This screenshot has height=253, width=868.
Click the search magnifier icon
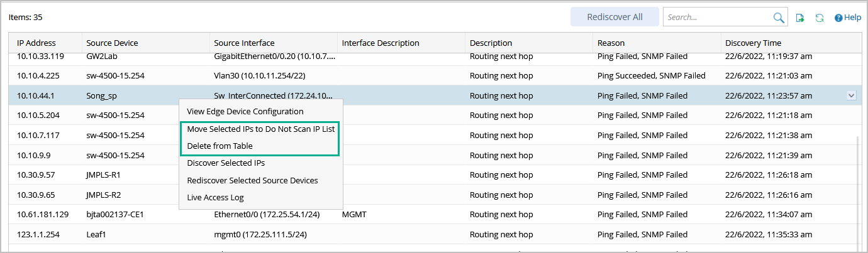coord(779,18)
